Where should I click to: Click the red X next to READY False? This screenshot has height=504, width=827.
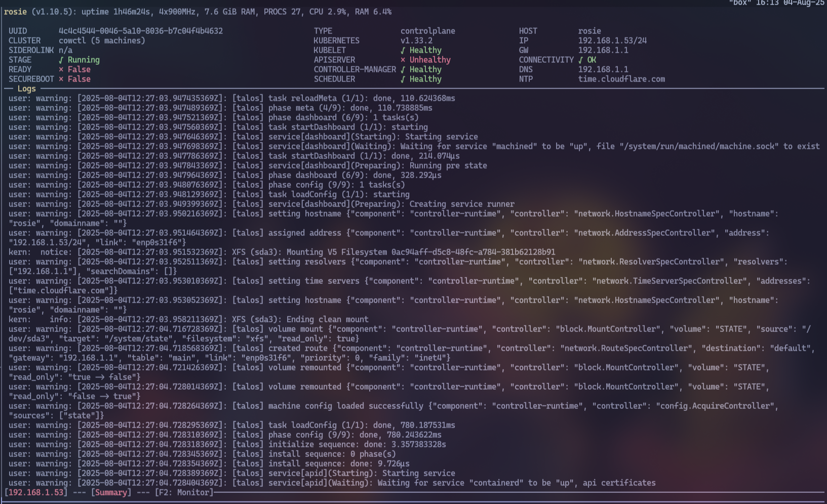tap(61, 69)
